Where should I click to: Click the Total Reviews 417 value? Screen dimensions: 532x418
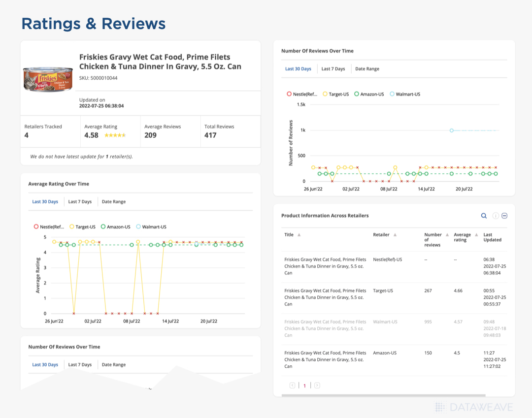[210, 135]
